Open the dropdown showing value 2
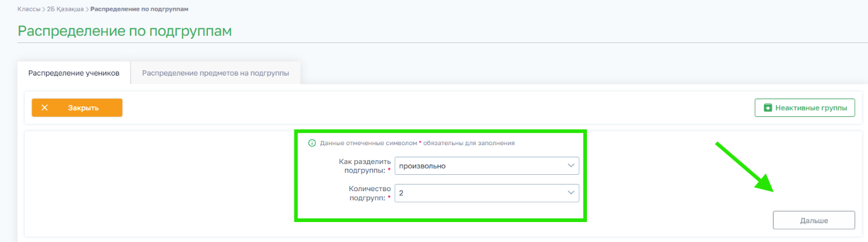Viewport: 868px width, 242px height. pos(487,193)
